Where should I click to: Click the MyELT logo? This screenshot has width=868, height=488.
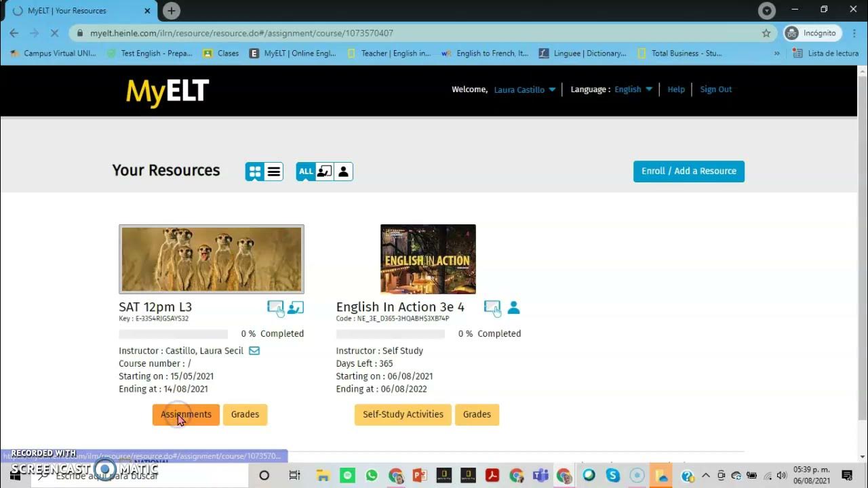[167, 92]
